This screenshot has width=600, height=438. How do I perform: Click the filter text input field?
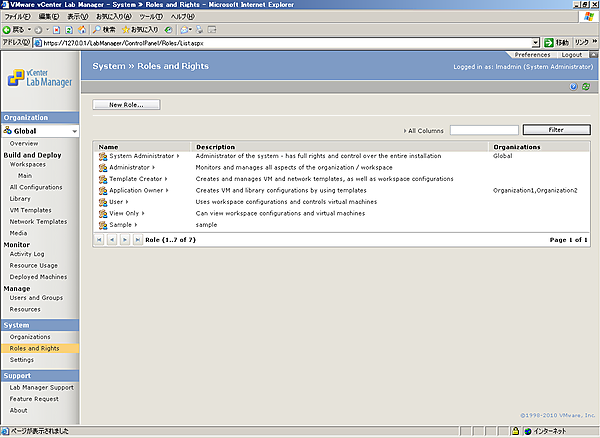coord(483,130)
